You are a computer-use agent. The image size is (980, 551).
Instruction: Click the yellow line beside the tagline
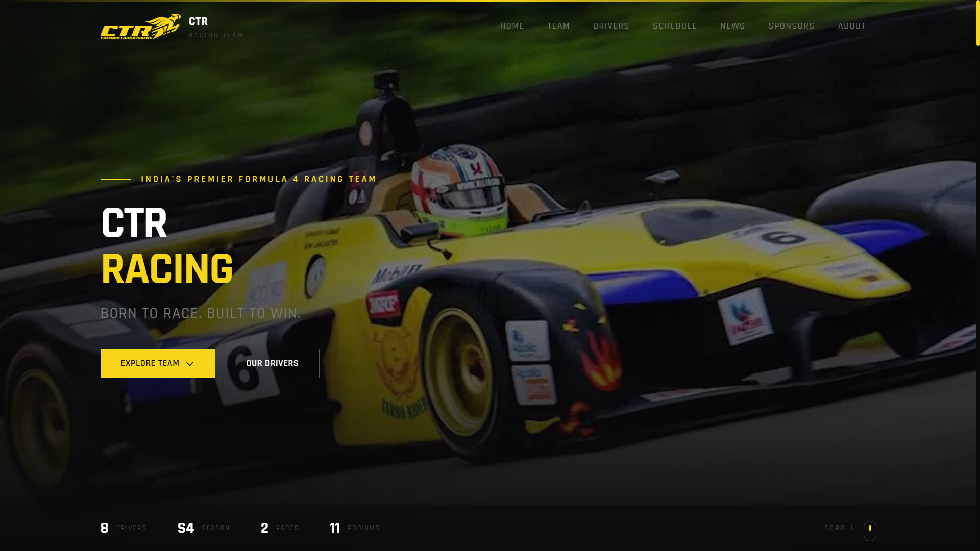point(116,179)
